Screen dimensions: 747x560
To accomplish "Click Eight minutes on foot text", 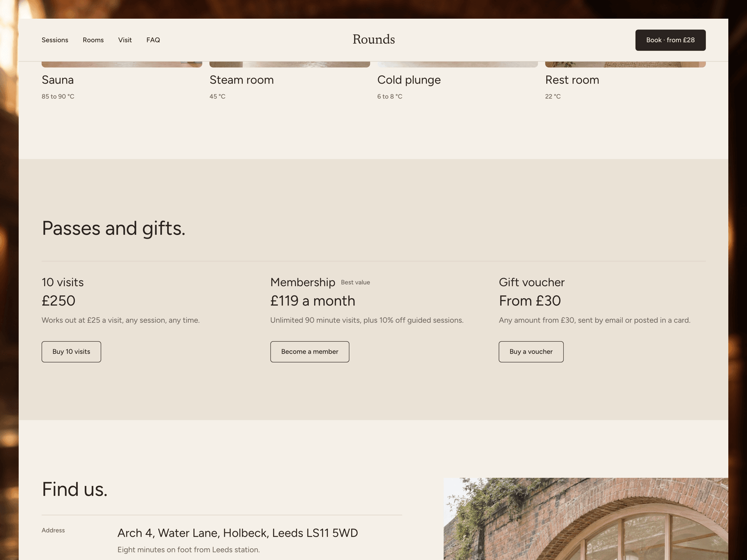I will [189, 550].
